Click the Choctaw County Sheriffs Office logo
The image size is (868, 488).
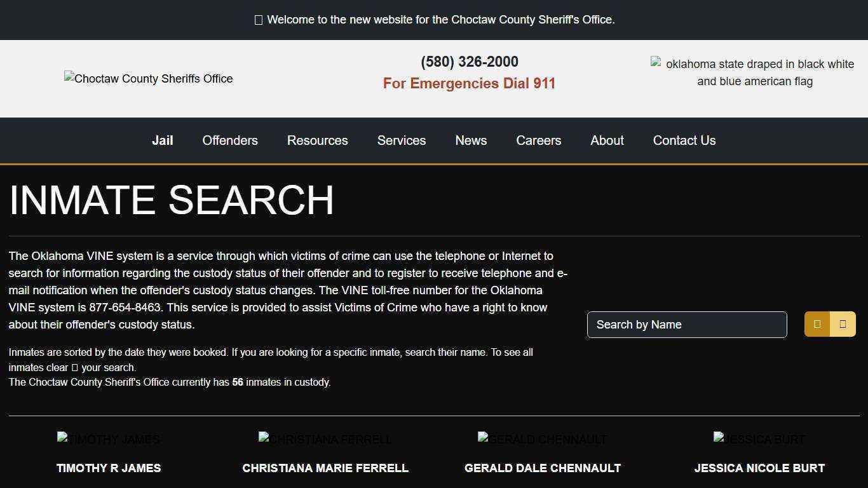coord(148,78)
